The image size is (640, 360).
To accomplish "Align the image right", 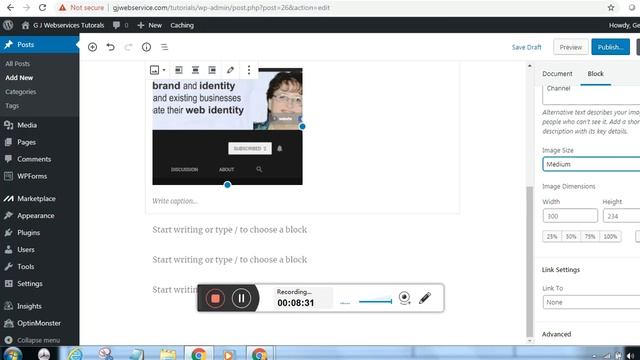I will click(x=212, y=70).
